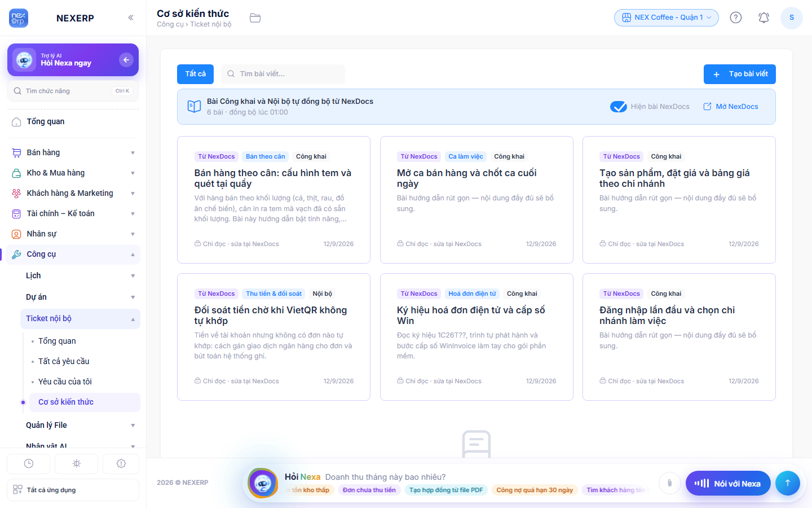Viewport: 812px width, 508px height.
Task: Collapse the sidebar with the double-chevron icon
Action: click(131, 17)
